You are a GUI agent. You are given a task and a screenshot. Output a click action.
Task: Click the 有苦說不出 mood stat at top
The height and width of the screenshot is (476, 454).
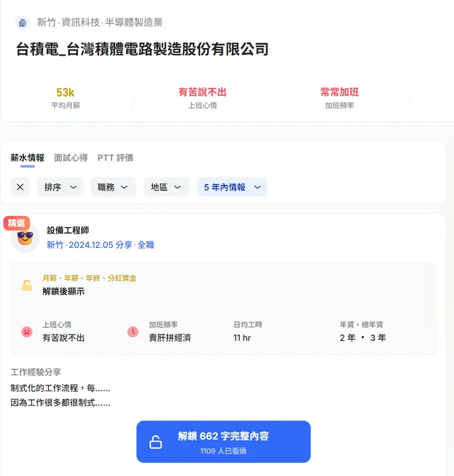pyautogui.click(x=202, y=92)
